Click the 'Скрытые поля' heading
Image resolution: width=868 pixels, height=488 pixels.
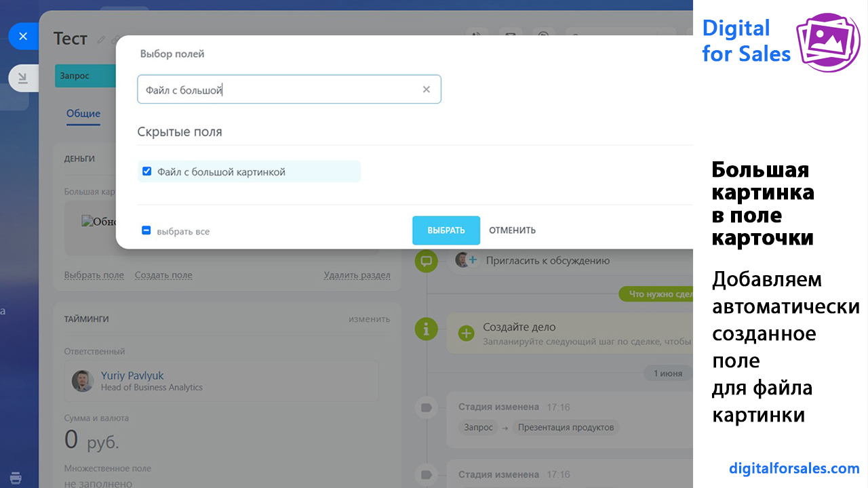180,131
